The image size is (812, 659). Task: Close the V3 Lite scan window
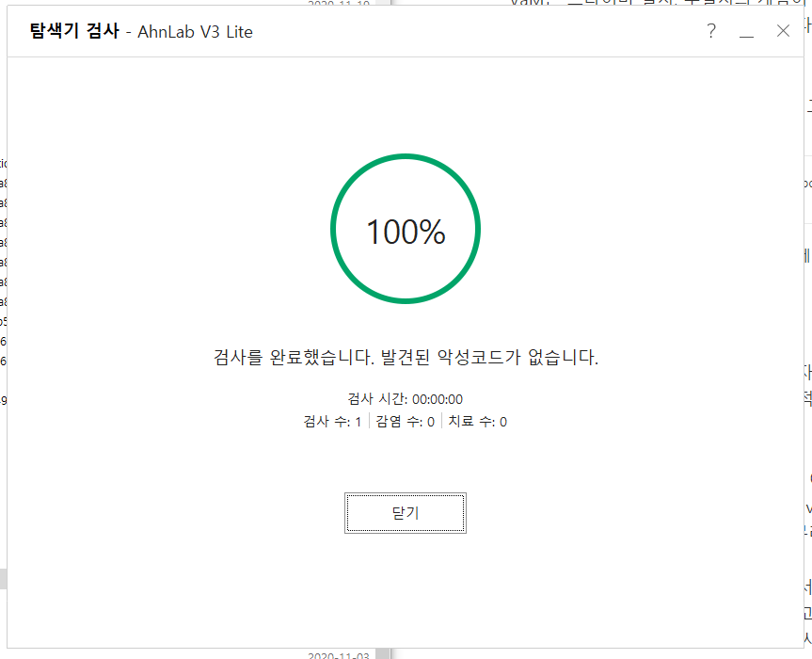coord(783,31)
